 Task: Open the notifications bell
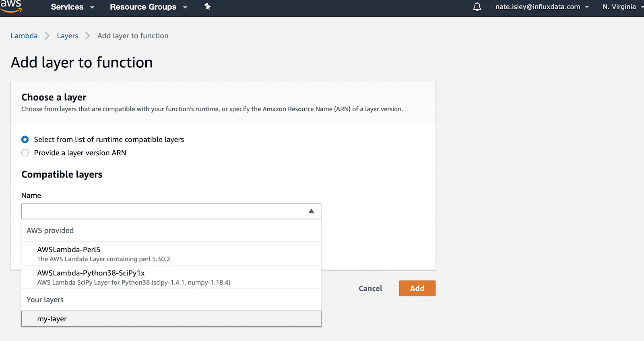477,7
